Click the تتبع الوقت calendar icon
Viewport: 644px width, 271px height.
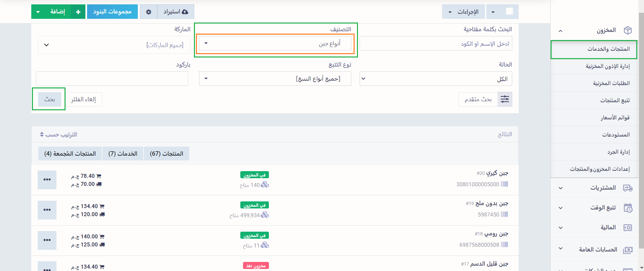(x=628, y=208)
